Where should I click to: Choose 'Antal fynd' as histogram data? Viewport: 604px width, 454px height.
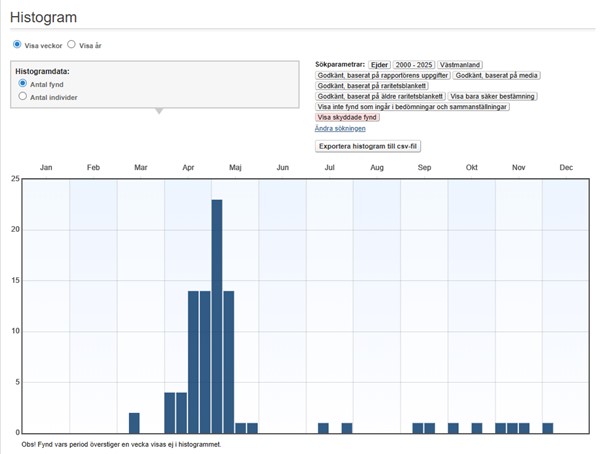tap(23, 84)
